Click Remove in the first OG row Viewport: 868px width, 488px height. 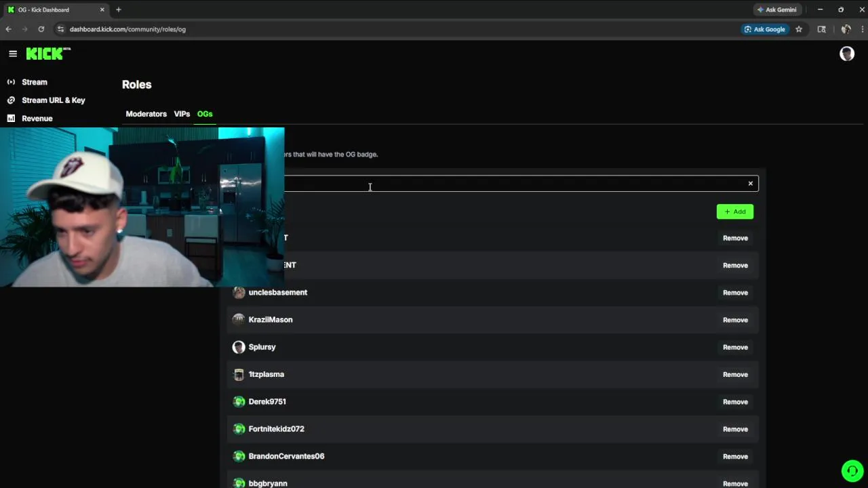pyautogui.click(x=735, y=238)
